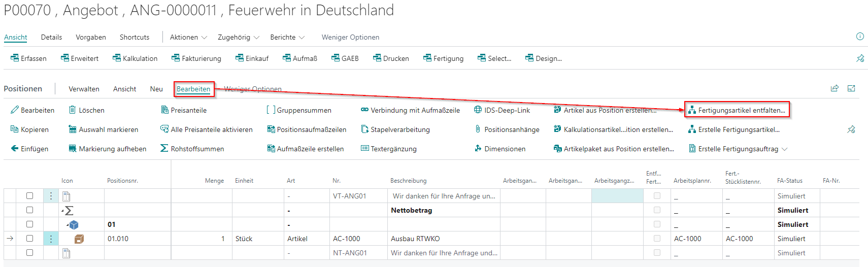Expand Erstelle Fertigungsauftrag dropdown arrow

click(x=785, y=149)
